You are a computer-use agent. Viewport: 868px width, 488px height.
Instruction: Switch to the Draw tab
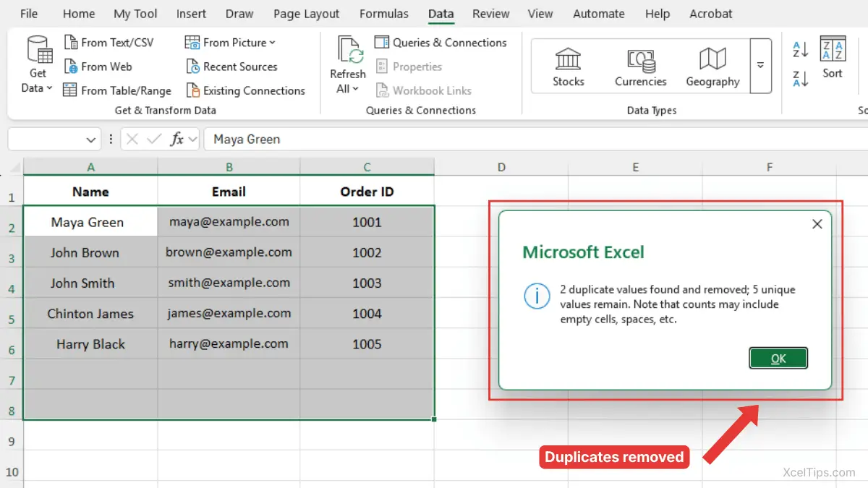coord(239,14)
